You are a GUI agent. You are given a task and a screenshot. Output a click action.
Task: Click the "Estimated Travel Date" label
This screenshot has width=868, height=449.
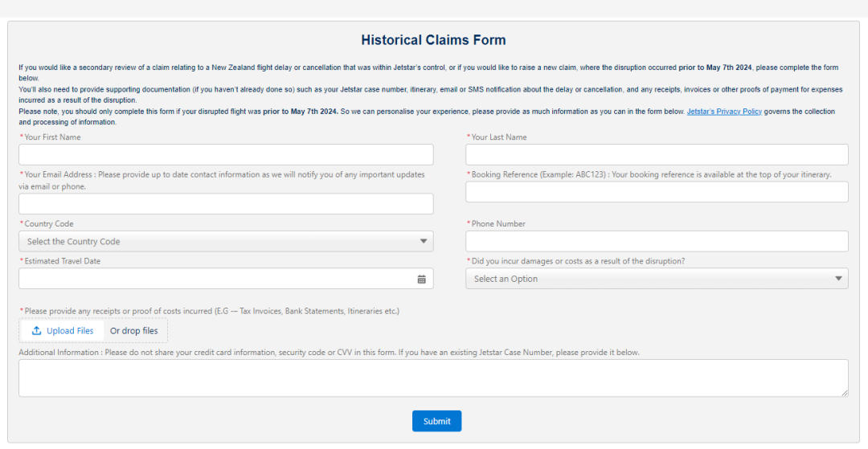pos(63,261)
